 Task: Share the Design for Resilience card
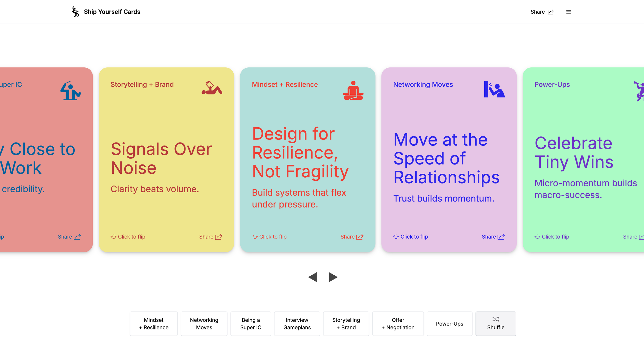click(x=352, y=237)
